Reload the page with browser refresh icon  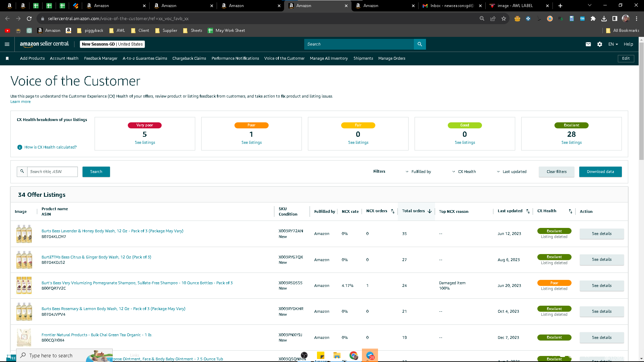[x=29, y=19]
